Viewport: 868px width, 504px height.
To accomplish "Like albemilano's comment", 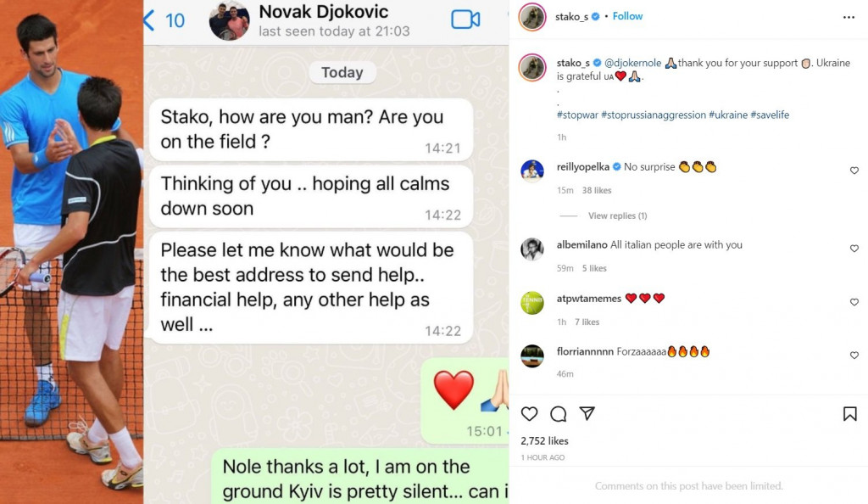I will (x=854, y=249).
